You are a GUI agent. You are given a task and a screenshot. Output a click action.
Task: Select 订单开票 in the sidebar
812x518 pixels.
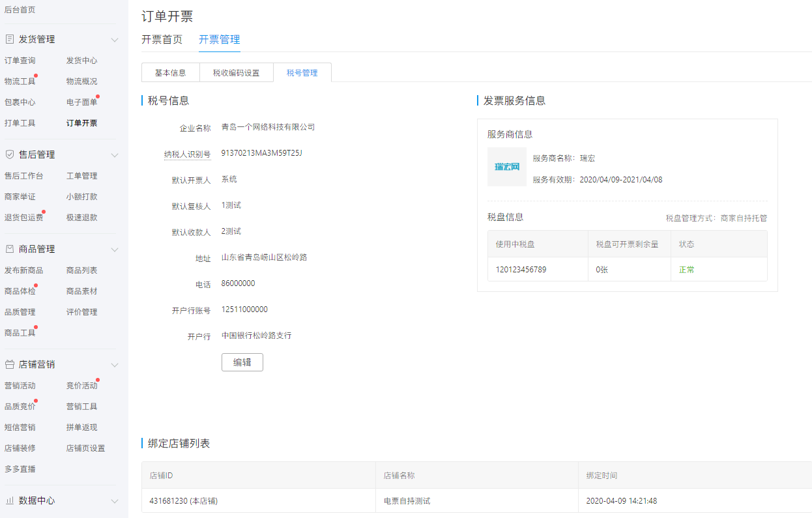[x=82, y=123]
